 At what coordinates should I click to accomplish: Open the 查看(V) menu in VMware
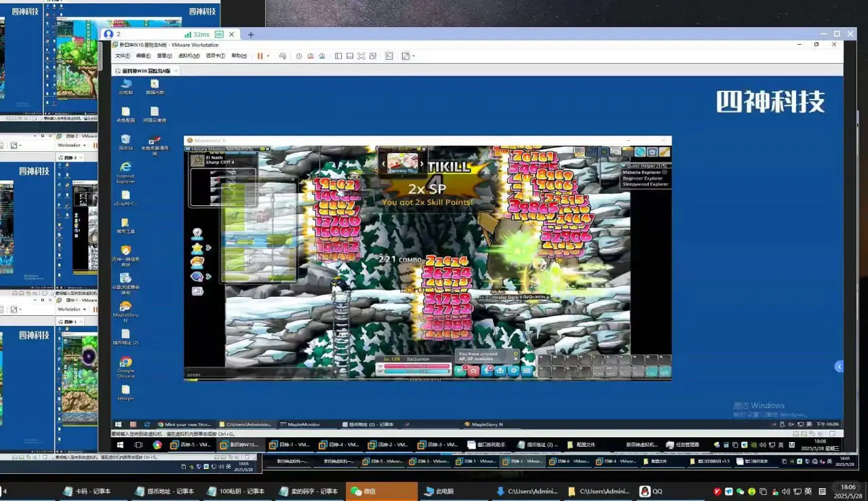click(164, 56)
